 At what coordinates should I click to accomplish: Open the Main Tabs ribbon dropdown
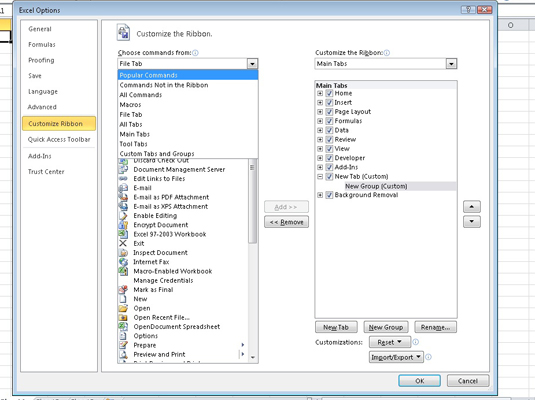coord(451,63)
